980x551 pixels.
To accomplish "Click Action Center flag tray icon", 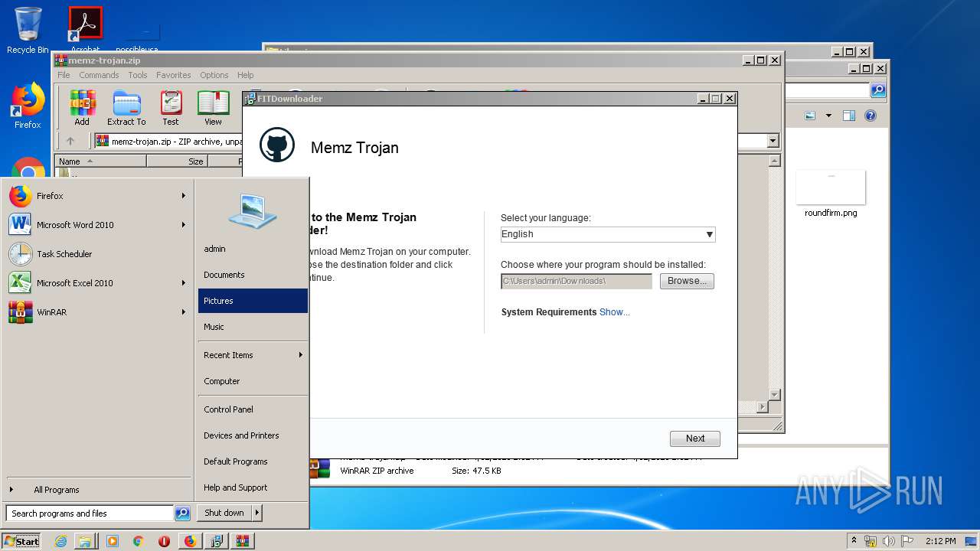I will (906, 541).
